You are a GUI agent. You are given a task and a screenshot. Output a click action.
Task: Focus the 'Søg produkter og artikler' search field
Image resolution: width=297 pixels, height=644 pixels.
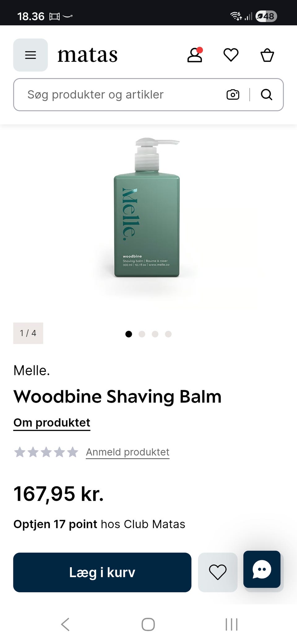[x=124, y=94]
